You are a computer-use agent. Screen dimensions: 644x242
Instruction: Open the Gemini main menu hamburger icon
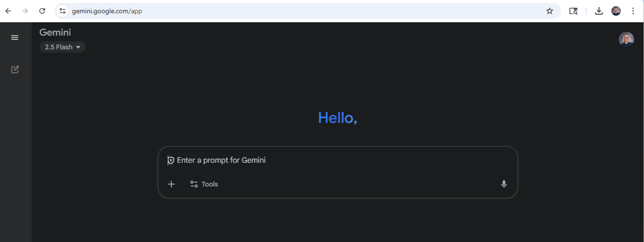pyautogui.click(x=15, y=37)
